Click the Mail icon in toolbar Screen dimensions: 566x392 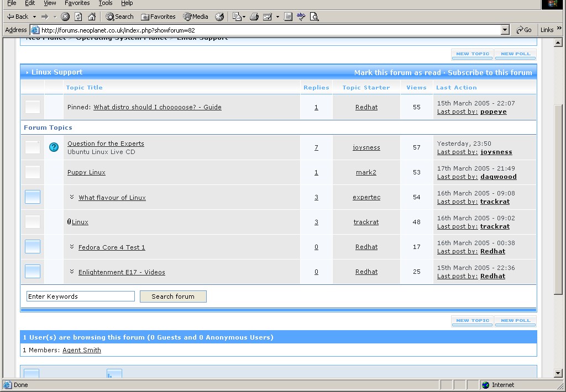pos(237,17)
